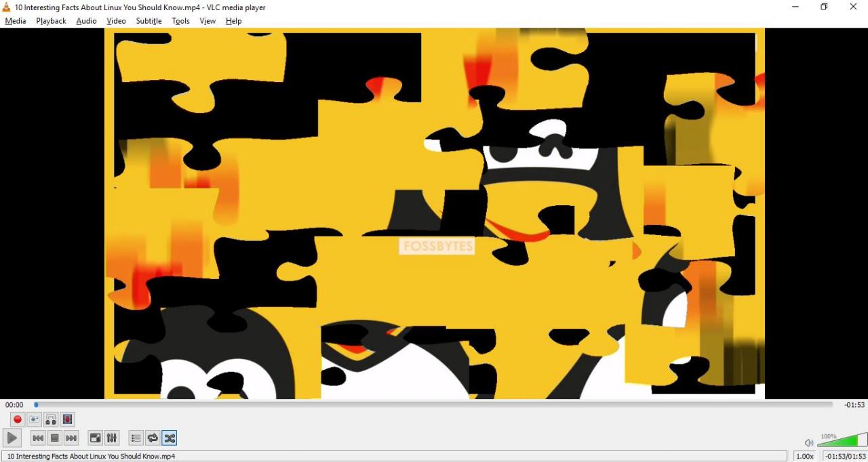Open the Subtitle menu
This screenshot has width=868, height=462.
[149, 21]
